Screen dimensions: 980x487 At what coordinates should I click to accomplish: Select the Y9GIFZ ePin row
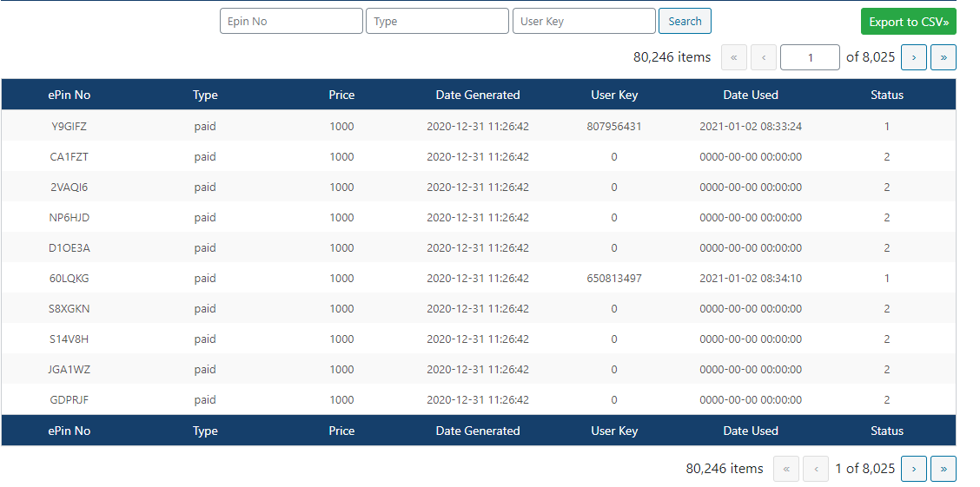pyautogui.click(x=70, y=127)
